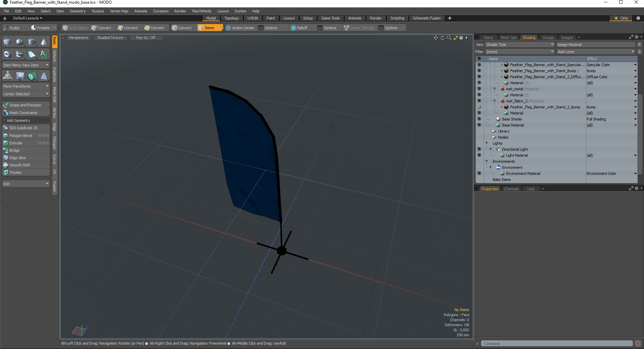
Task: Click SDS Subdivide 2X button
Action: (26, 128)
